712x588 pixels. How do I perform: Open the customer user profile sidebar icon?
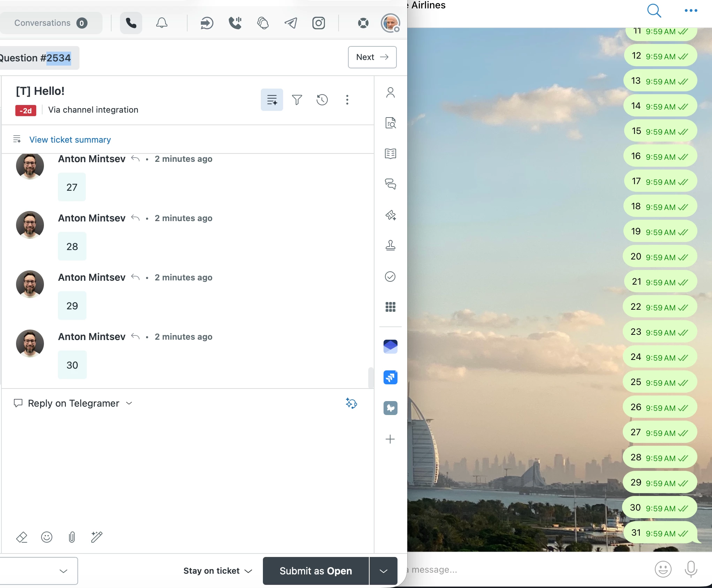390,92
